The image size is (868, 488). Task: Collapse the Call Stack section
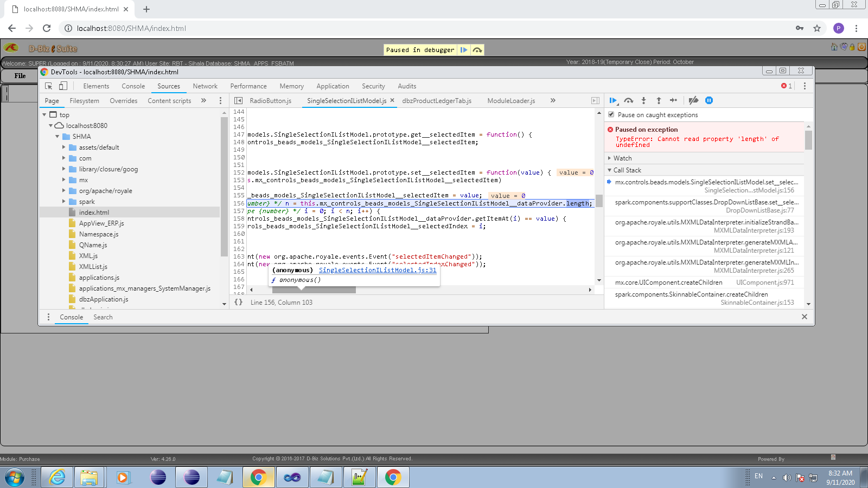(627, 170)
